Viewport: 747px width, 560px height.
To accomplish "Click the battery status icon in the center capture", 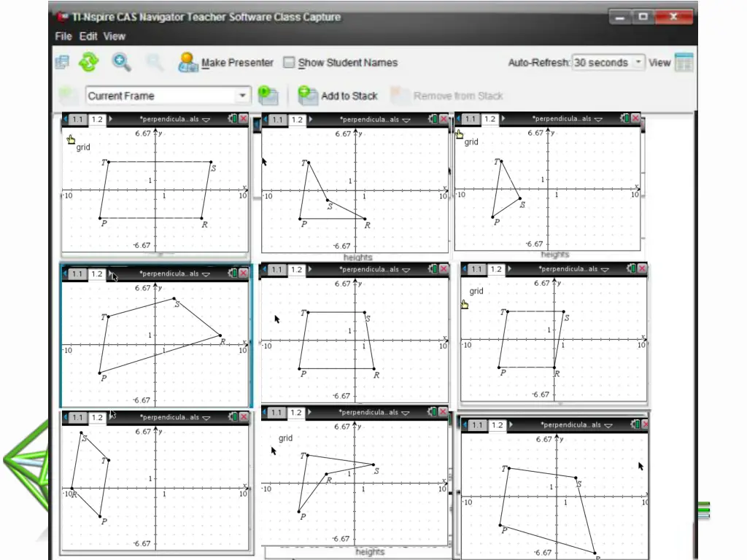I will (x=433, y=269).
